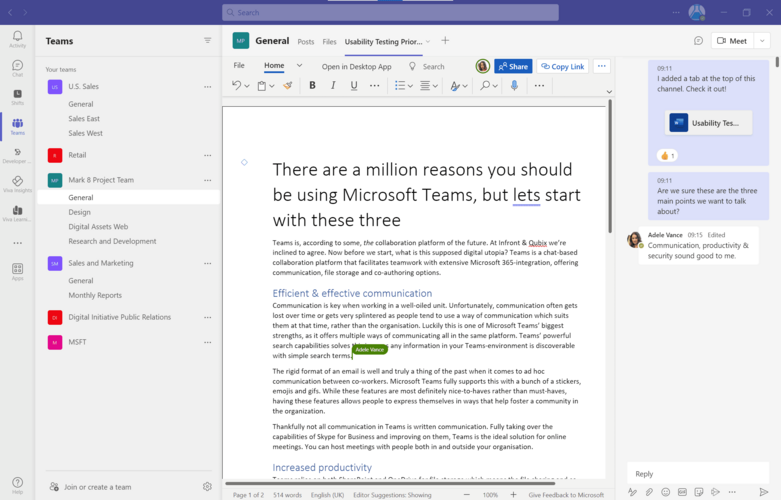Start a meeting with Meet button

732,41
